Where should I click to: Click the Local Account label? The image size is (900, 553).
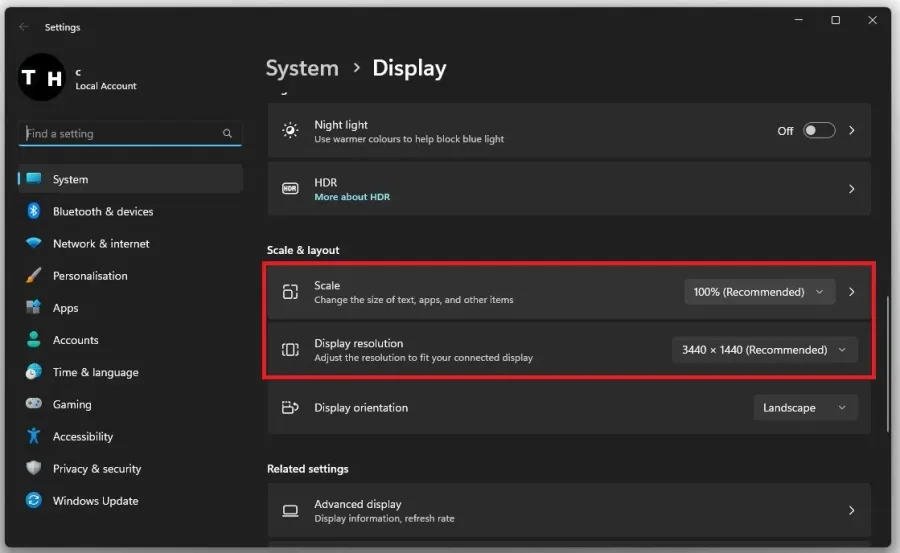[106, 86]
